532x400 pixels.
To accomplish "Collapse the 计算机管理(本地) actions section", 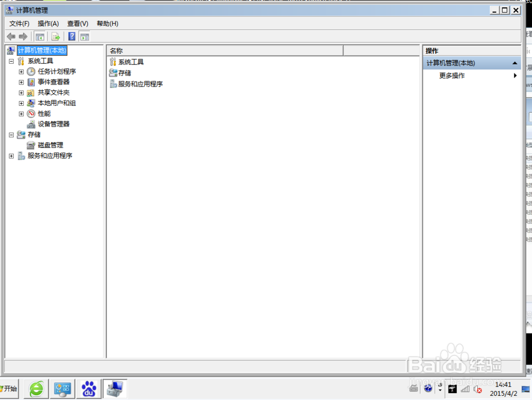I will tap(514, 62).
